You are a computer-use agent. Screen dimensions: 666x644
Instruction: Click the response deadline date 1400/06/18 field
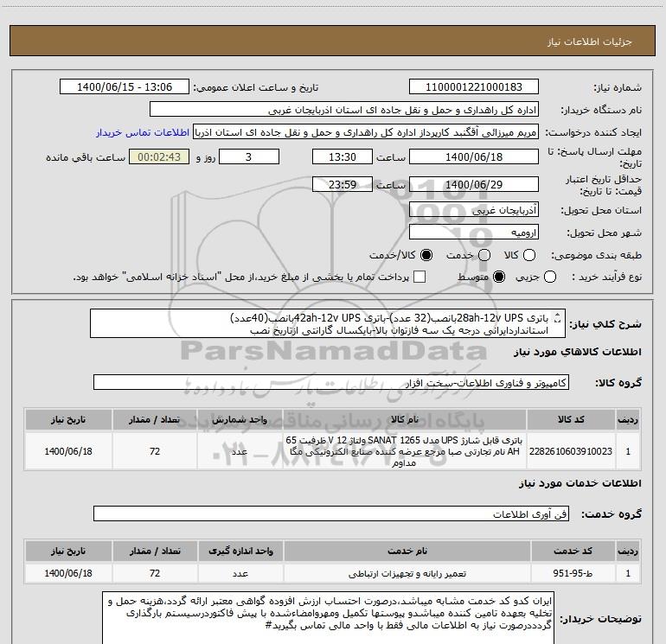[x=474, y=157]
